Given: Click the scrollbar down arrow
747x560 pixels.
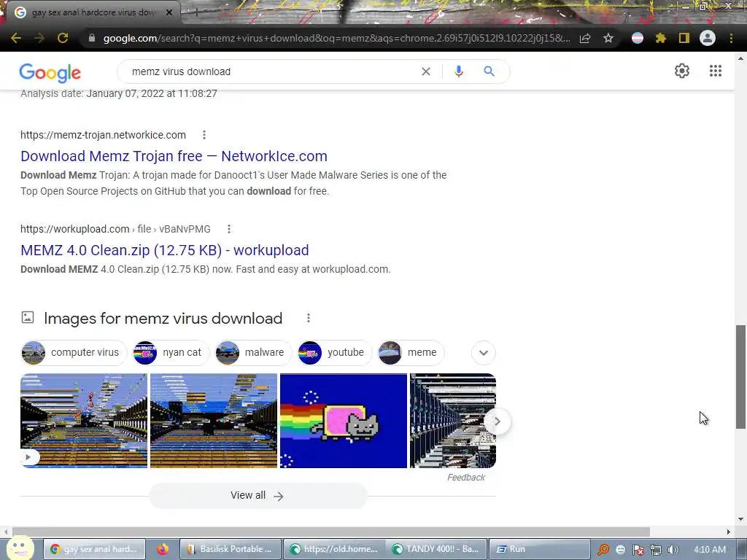Looking at the screenshot, I should (x=740, y=519).
